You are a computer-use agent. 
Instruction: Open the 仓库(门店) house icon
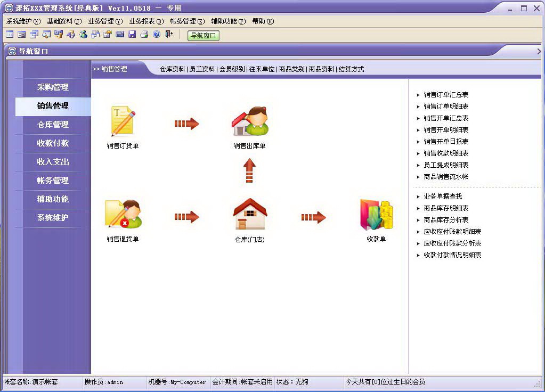pos(250,214)
